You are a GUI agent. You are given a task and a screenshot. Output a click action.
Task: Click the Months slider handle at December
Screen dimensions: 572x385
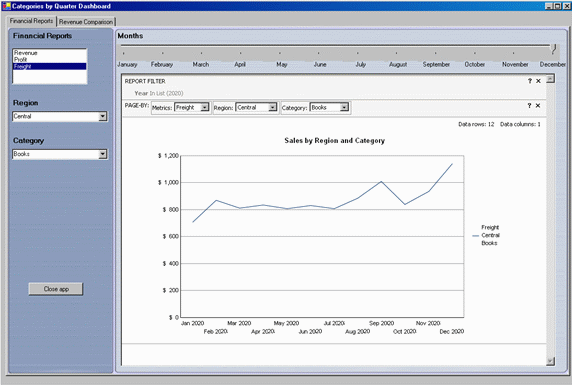(x=554, y=49)
